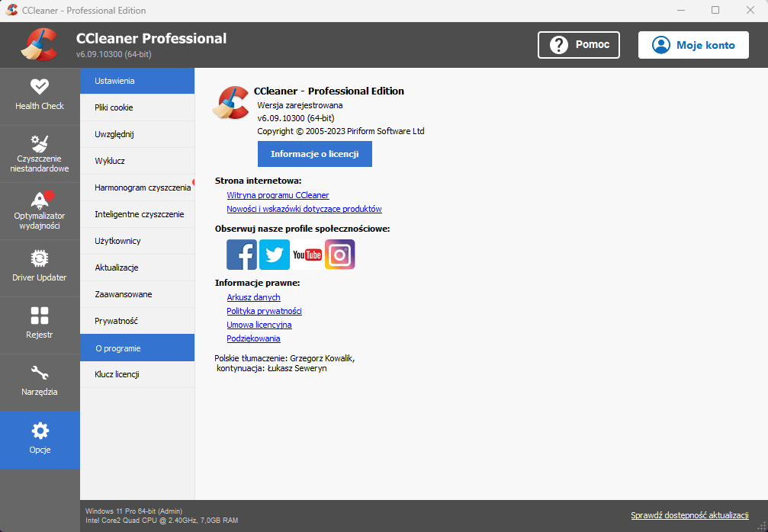The height and width of the screenshot is (532, 768).
Task: Click the CCleaner logo in the header
Action: pyautogui.click(x=39, y=44)
